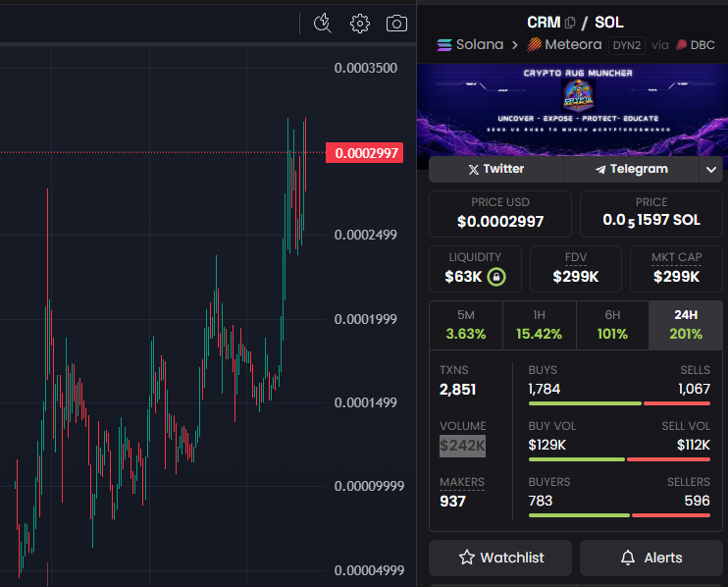
Task: Click the buy vol versus sell vol bar
Action: [x=619, y=459]
